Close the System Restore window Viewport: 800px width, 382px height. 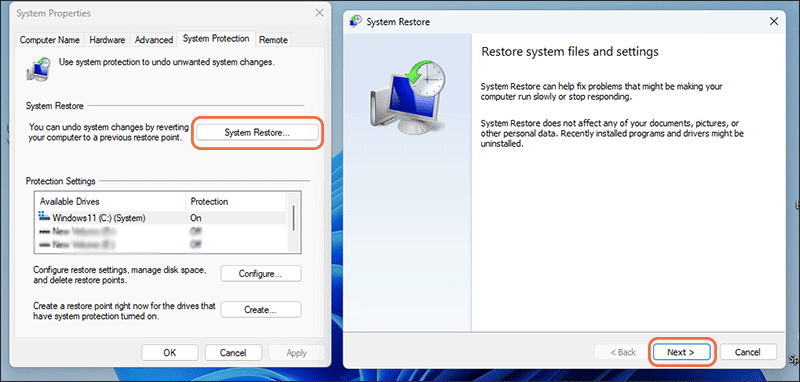773,21
